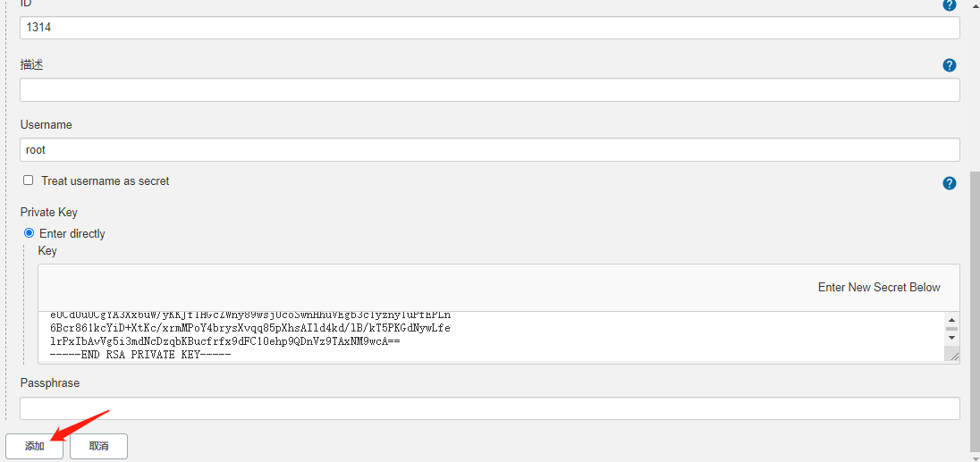Click the Treat username as secret label
The image size is (980, 462).
point(105,181)
